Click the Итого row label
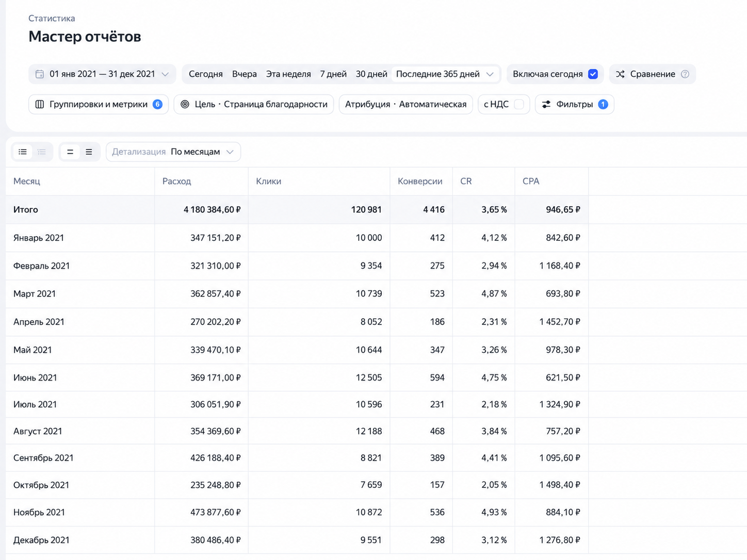 [26, 210]
